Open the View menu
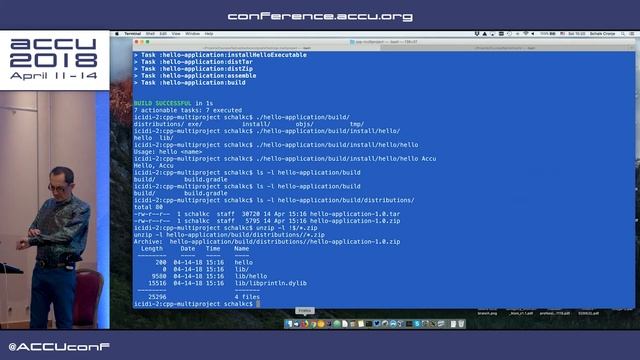The width and height of the screenshot is (640, 360). tap(176, 34)
